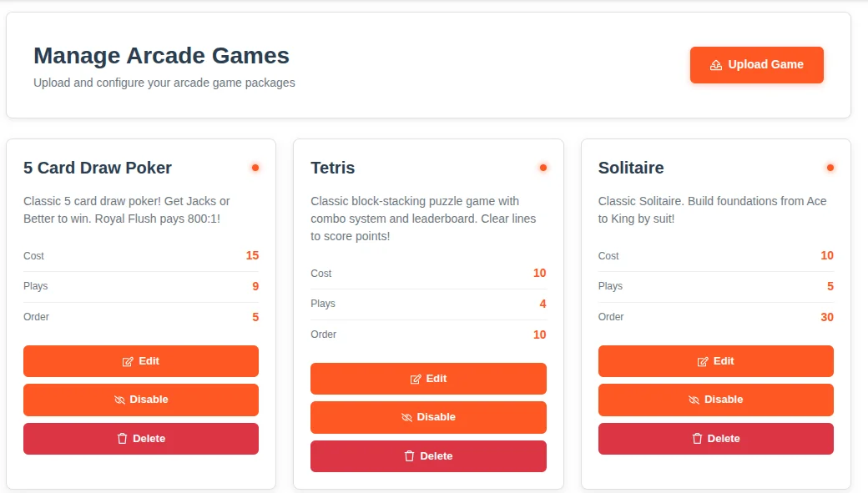The width and height of the screenshot is (868, 493).
Task: Click the crossed-eye icon on Poker's Disable button
Action: pos(119,400)
